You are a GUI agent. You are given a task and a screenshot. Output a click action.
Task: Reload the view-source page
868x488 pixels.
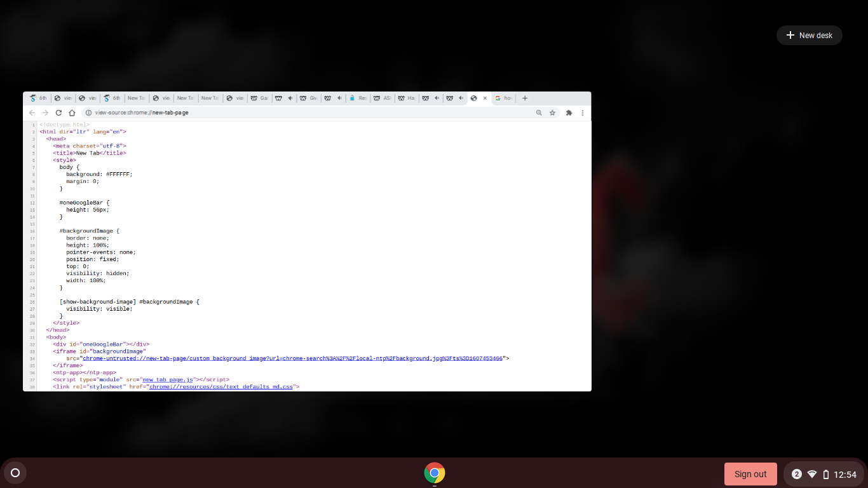tap(58, 112)
